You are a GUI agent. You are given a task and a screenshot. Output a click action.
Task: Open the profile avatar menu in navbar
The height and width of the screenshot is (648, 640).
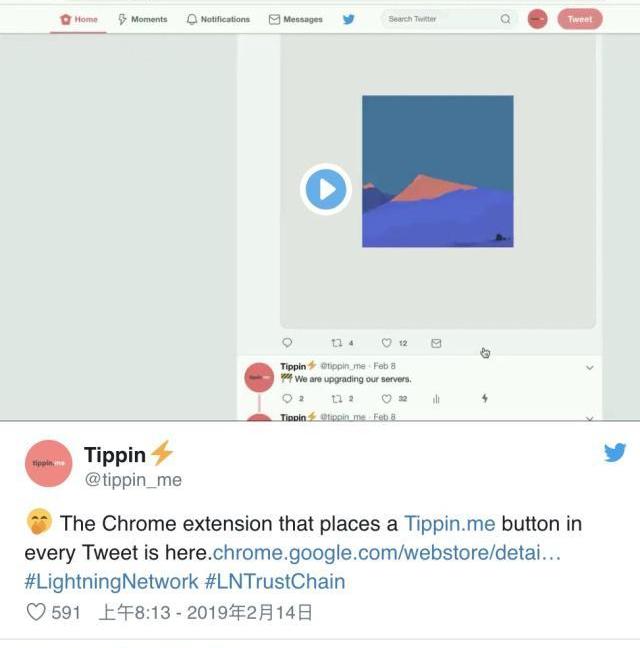click(x=538, y=19)
